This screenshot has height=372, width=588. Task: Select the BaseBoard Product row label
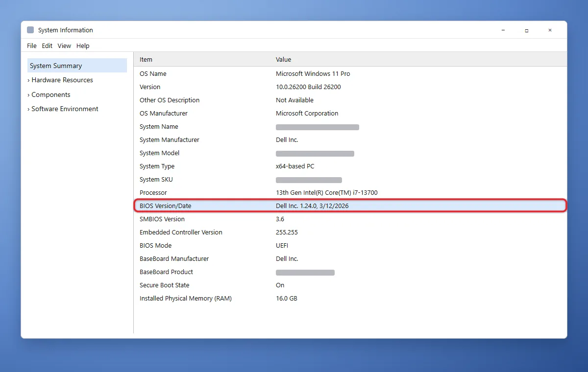166,272
